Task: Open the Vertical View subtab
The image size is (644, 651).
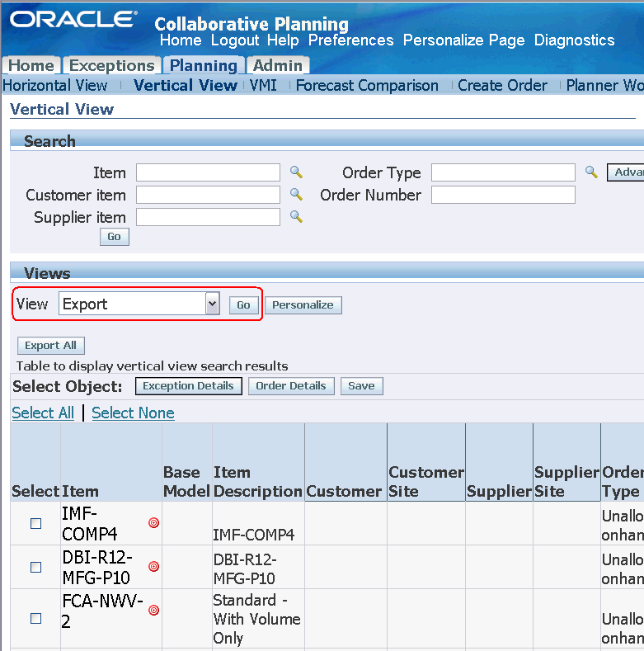Action: click(185, 85)
